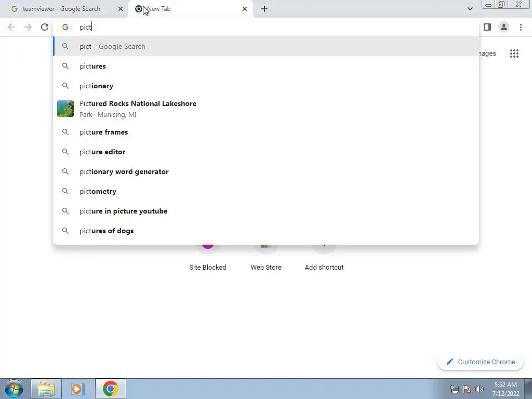Click the volume speaker tray icon
The height and width of the screenshot is (399, 532).
480,389
